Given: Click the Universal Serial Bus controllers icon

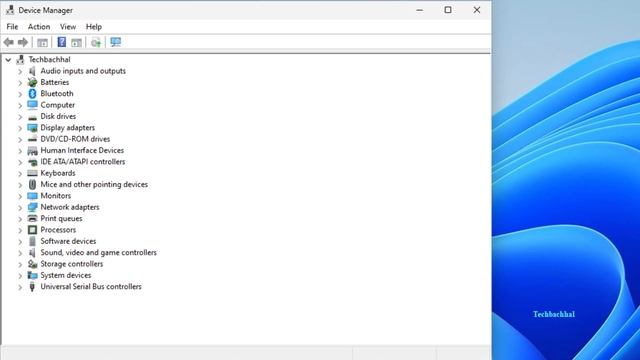Looking at the screenshot, I should point(32,287).
